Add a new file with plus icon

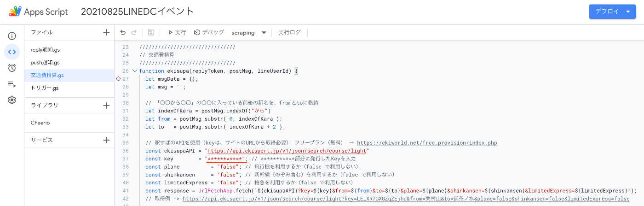[x=106, y=32]
